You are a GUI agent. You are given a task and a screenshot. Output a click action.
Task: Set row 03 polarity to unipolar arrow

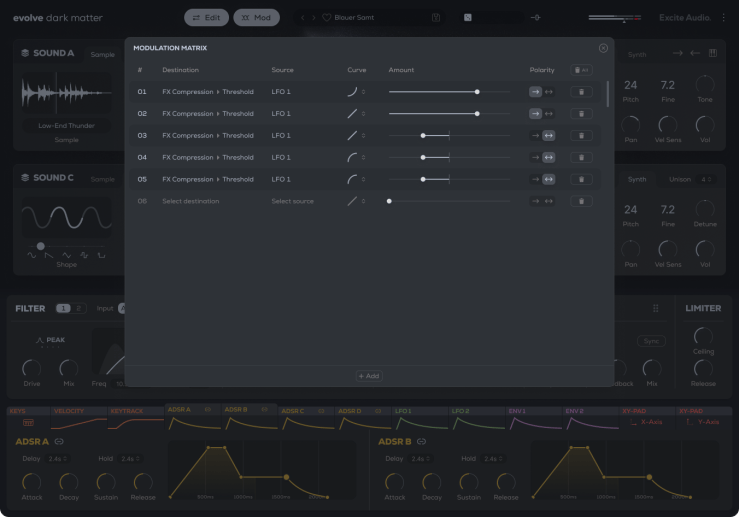pyautogui.click(x=535, y=136)
